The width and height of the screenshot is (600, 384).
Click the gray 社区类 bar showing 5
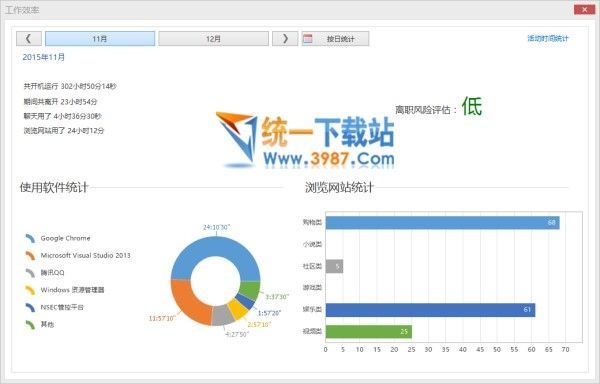click(334, 266)
